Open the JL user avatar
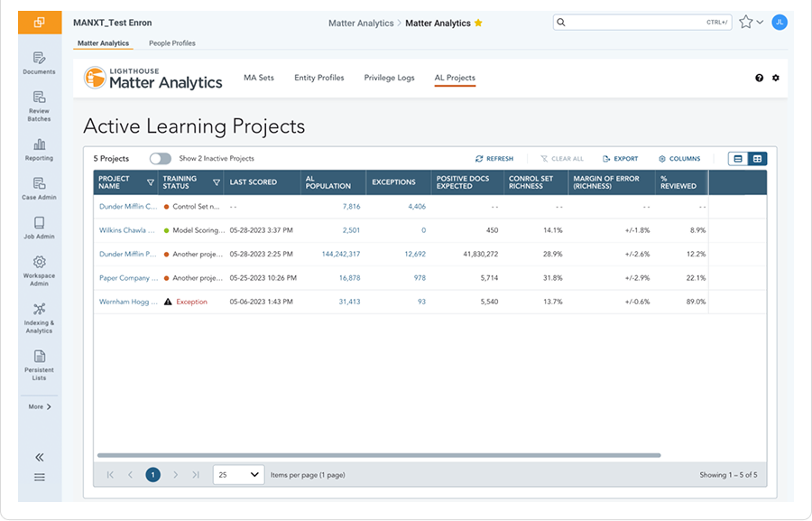The width and height of the screenshot is (812, 521). [x=780, y=23]
